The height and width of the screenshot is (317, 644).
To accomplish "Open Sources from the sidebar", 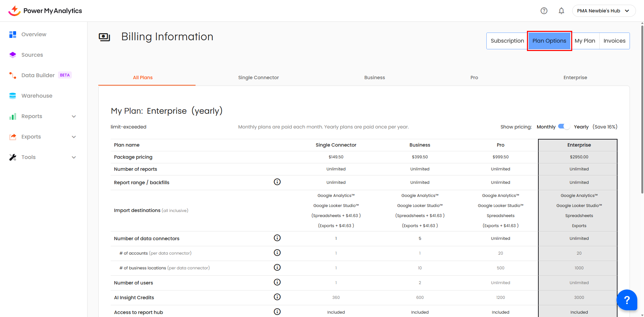I will (32, 55).
